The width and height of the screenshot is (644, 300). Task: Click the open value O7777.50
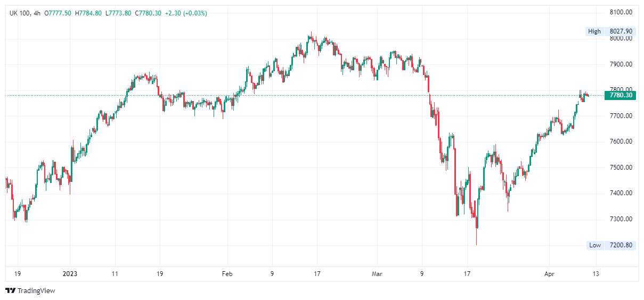click(59, 13)
